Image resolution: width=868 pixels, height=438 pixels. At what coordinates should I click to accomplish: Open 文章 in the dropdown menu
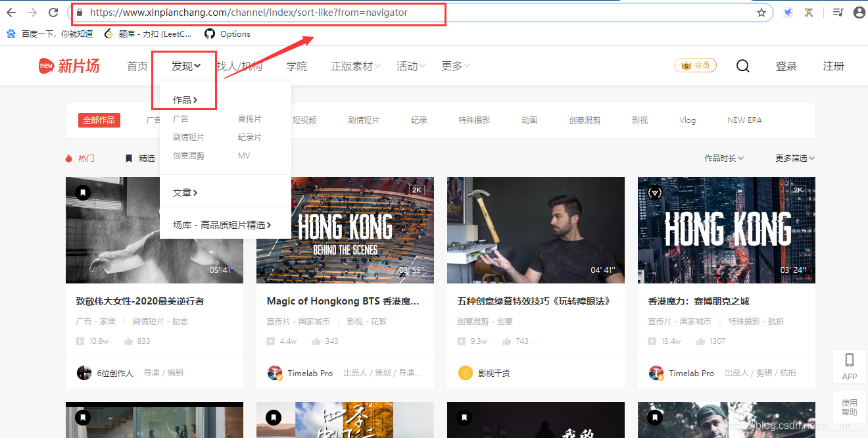point(185,193)
